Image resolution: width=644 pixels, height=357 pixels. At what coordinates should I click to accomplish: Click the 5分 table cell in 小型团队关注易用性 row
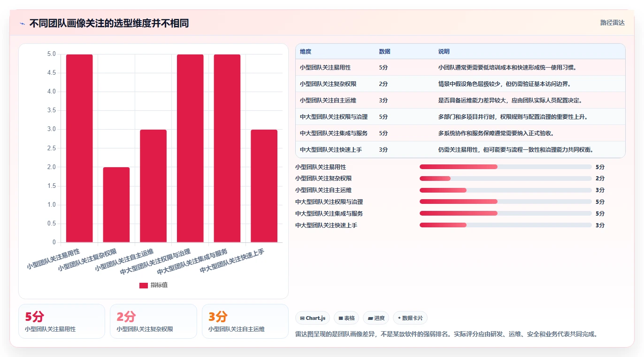pyautogui.click(x=383, y=67)
